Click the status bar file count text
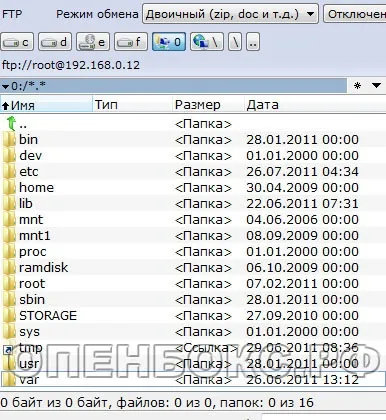The image size is (386, 420). 157,403
